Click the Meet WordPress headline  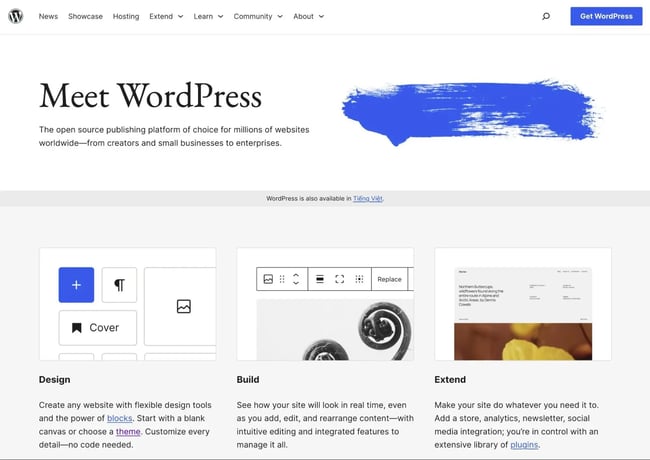tap(150, 96)
